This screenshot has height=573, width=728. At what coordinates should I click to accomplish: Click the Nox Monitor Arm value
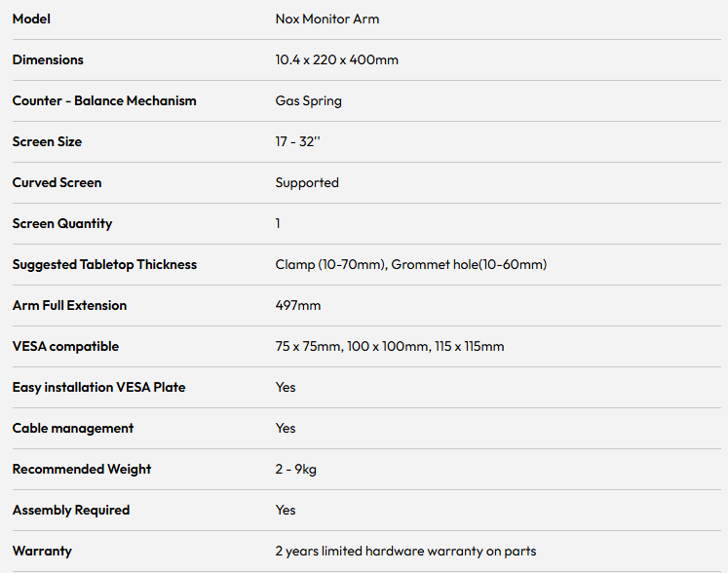(326, 19)
